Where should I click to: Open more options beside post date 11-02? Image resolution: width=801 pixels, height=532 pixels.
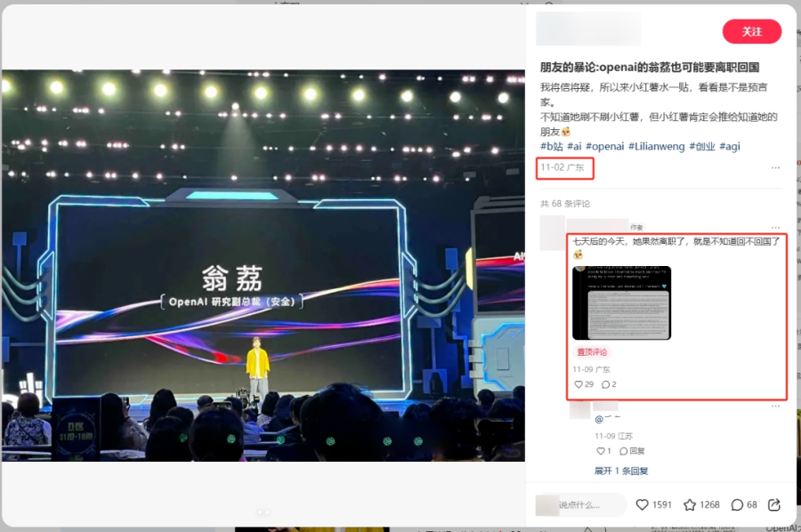coord(775,167)
